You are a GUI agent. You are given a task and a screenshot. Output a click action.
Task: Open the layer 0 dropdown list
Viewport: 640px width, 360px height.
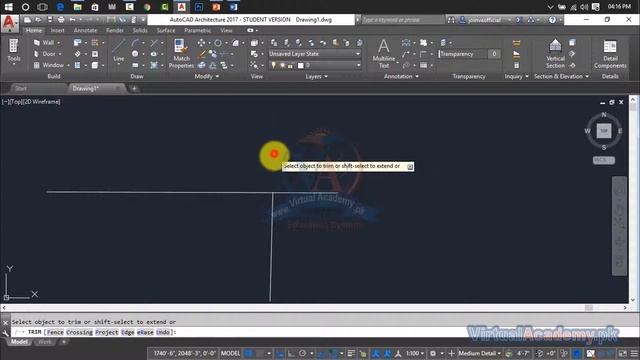coord(315,65)
